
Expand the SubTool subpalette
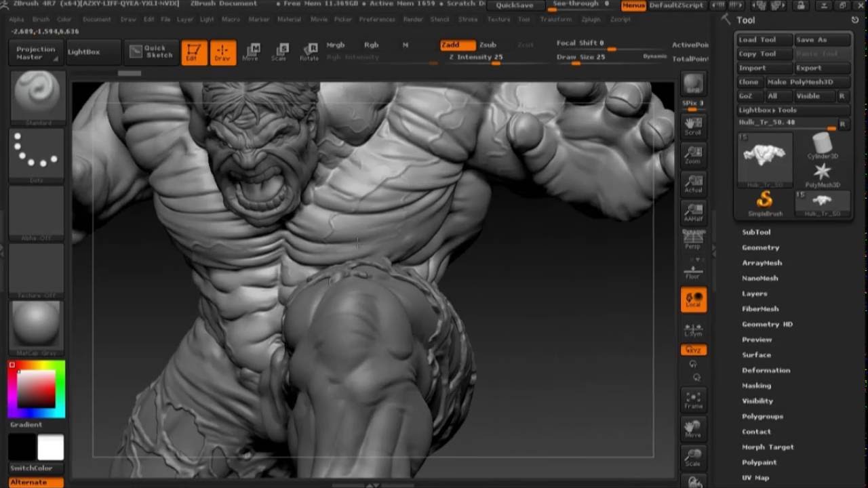756,232
